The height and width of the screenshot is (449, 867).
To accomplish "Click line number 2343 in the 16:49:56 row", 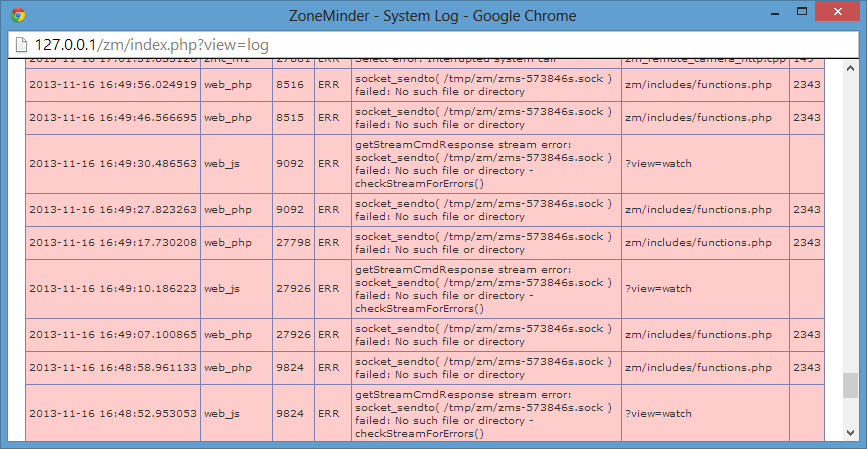I will (807, 85).
